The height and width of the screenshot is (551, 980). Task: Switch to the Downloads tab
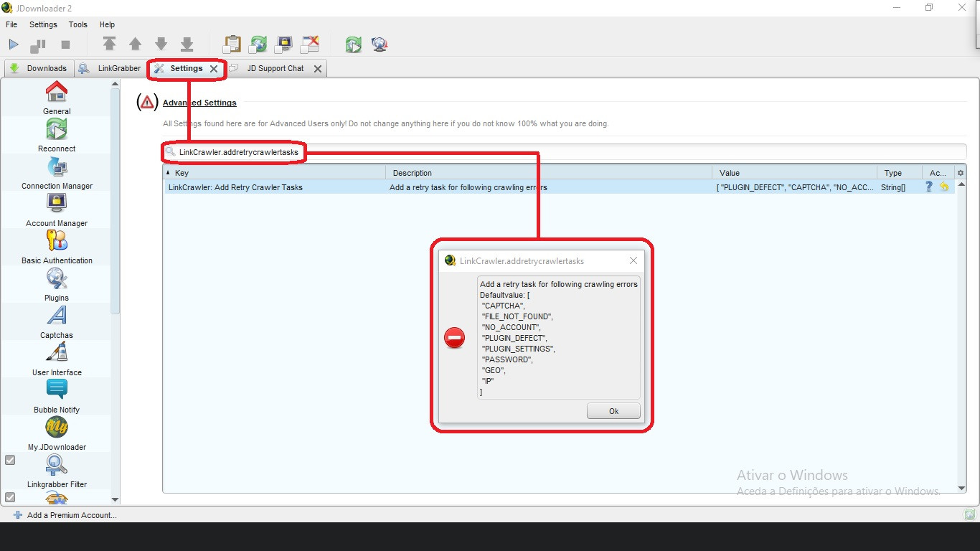[39, 68]
